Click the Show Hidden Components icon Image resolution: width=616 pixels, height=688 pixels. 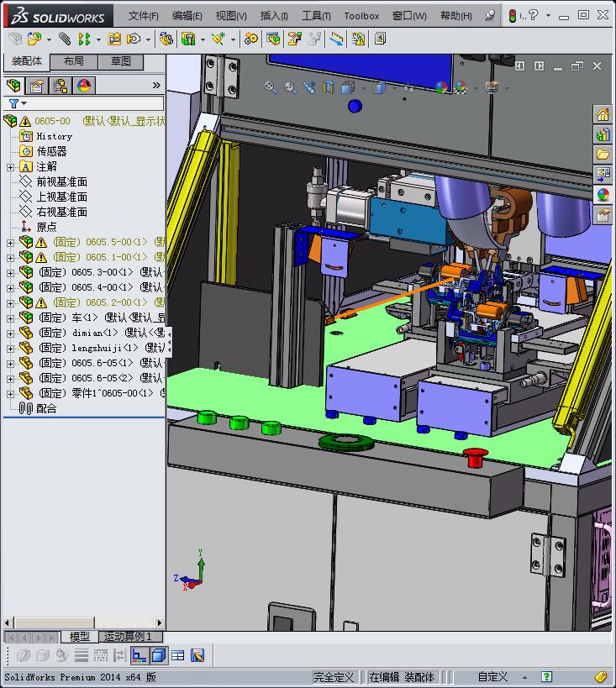[166, 39]
